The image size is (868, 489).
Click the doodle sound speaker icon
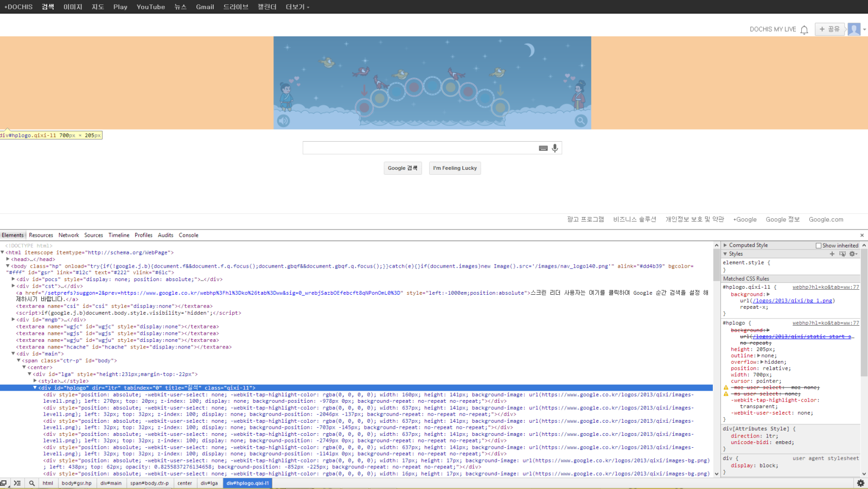coord(283,120)
